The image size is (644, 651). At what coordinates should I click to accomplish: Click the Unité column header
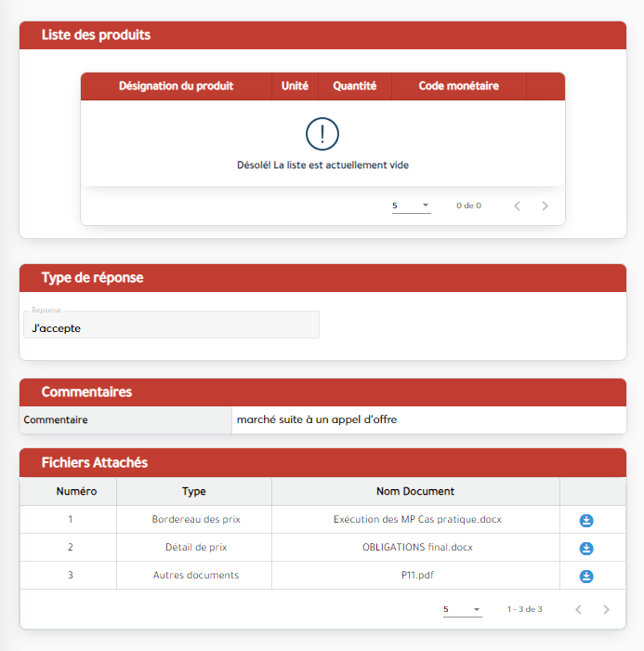point(295,86)
